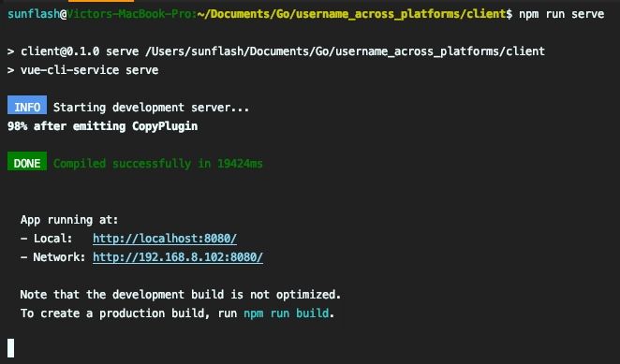
Task: Click the blue INFO badge
Action: pos(27,105)
